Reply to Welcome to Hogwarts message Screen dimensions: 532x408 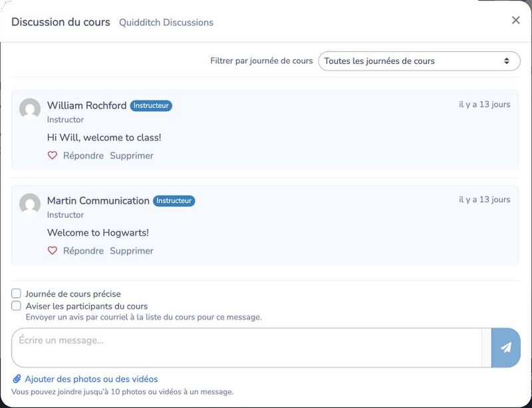(84, 251)
